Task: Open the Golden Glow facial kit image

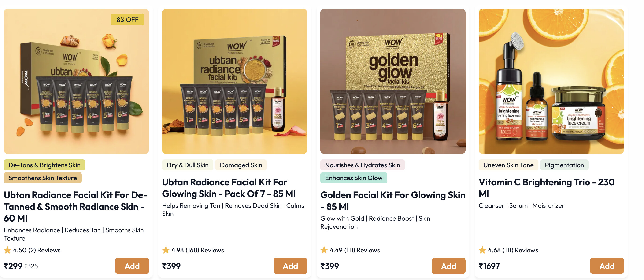Action: coord(393,81)
